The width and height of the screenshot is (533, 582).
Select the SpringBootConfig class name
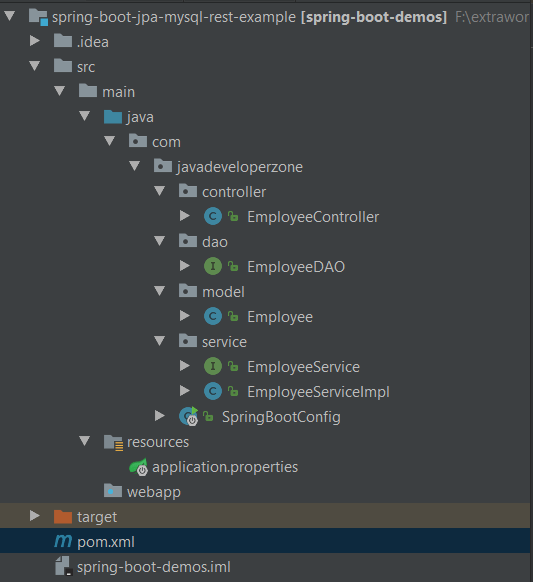281,417
